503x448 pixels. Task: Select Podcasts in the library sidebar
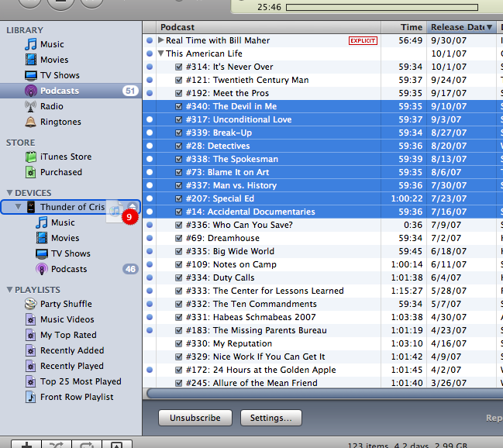[x=71, y=91]
